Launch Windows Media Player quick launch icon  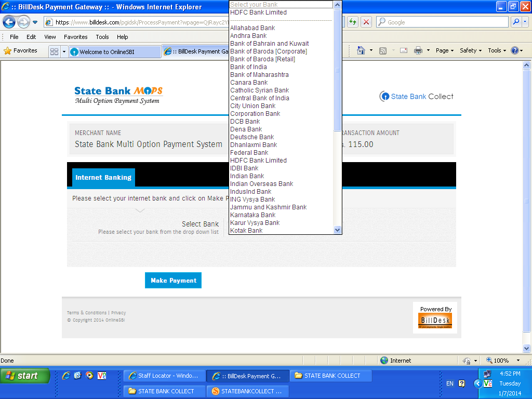[x=89, y=376]
